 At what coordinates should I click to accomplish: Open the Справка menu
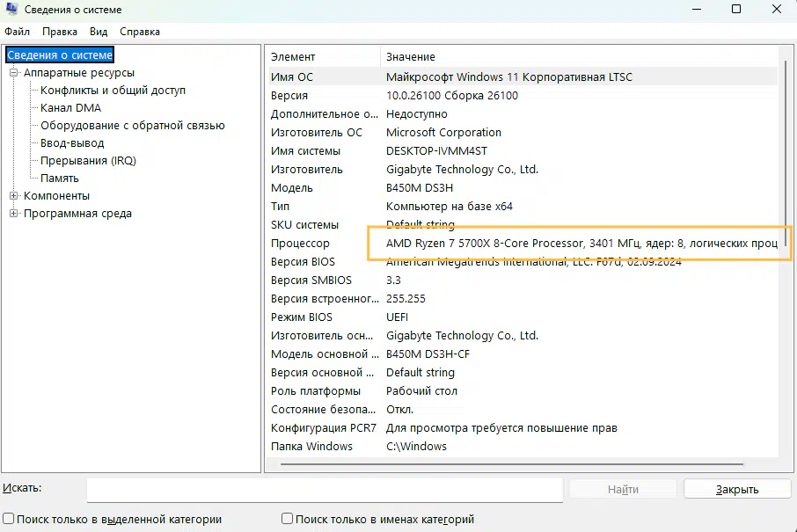pos(140,31)
